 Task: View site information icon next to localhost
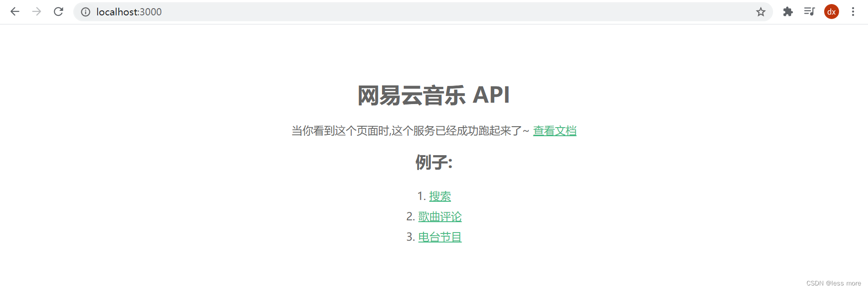85,12
